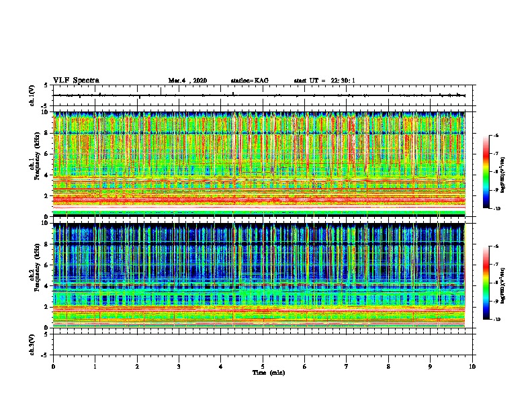Click the ch.2 frequency axis "4" tick
Image resolution: width=532 pixels, height=411 pixels.
coord(47,286)
